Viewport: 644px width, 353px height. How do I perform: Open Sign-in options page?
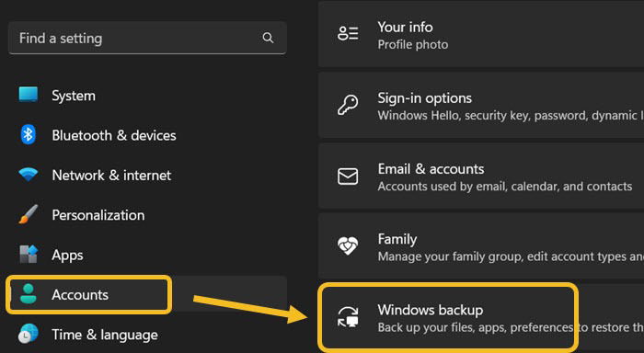point(481,106)
